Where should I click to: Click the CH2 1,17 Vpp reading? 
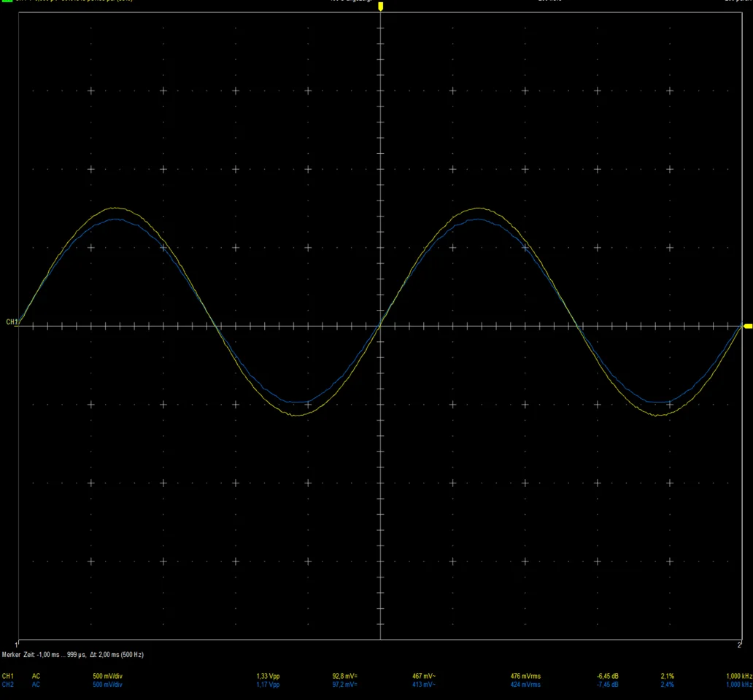[x=268, y=685]
